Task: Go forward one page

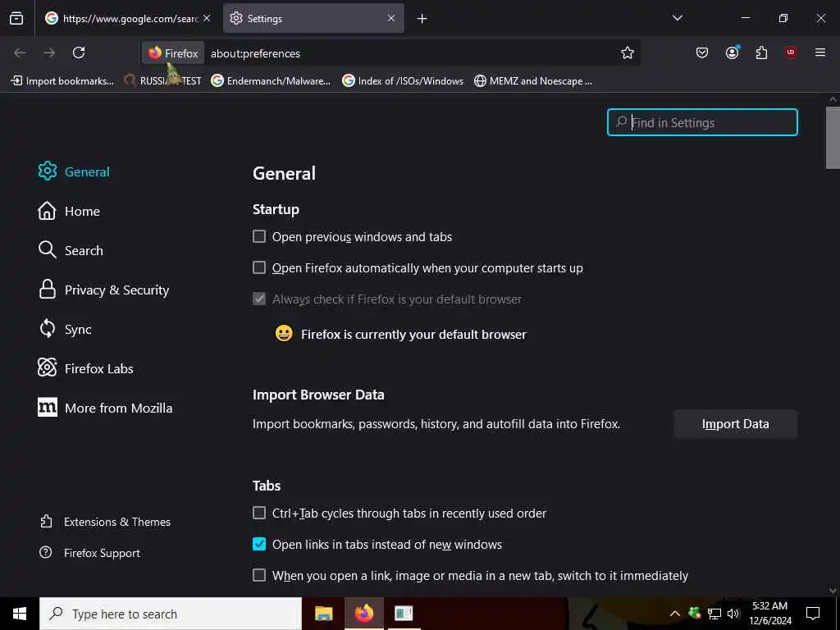Action: point(49,52)
